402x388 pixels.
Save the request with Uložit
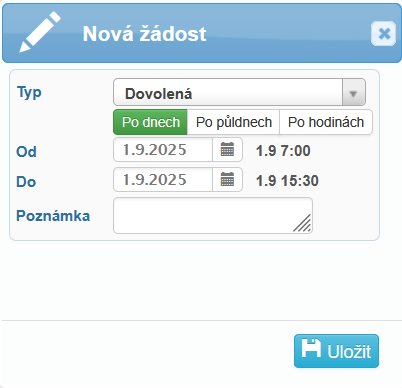336,351
